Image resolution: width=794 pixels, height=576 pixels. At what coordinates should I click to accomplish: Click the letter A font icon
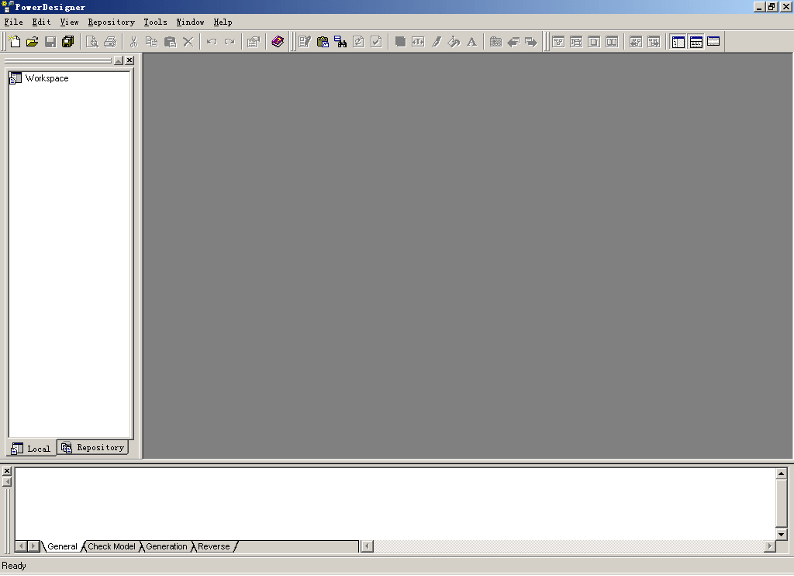(x=472, y=42)
